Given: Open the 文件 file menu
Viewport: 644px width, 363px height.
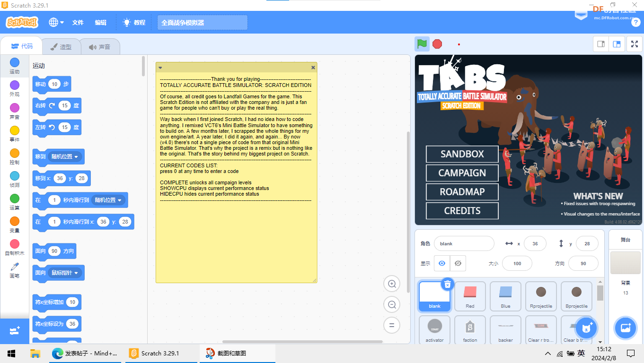Looking at the screenshot, I should point(78,22).
